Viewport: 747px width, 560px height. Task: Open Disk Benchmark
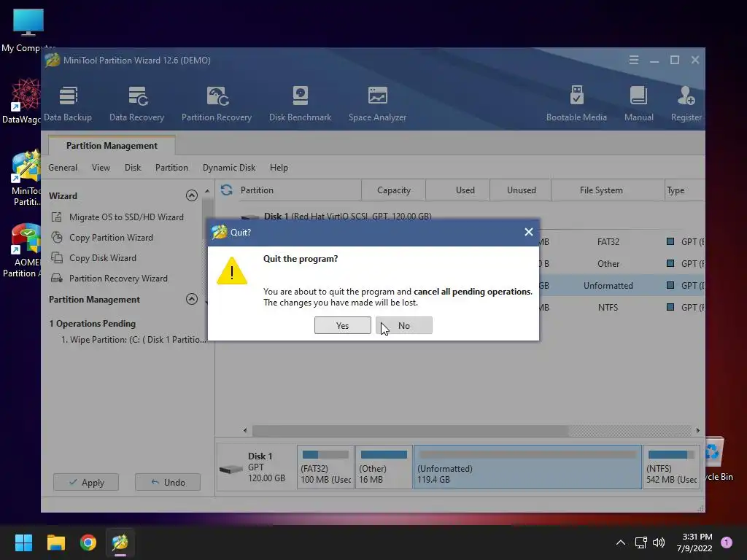point(300,104)
